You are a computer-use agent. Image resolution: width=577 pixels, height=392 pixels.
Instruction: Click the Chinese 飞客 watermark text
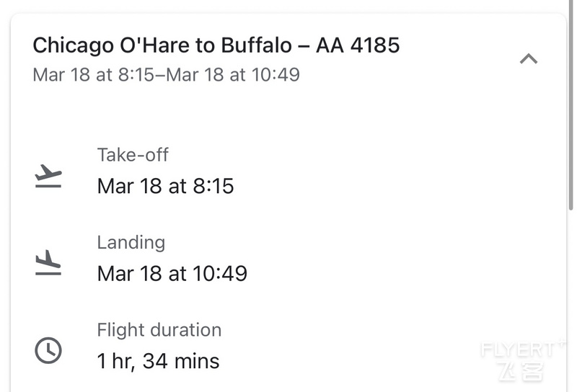point(521,371)
